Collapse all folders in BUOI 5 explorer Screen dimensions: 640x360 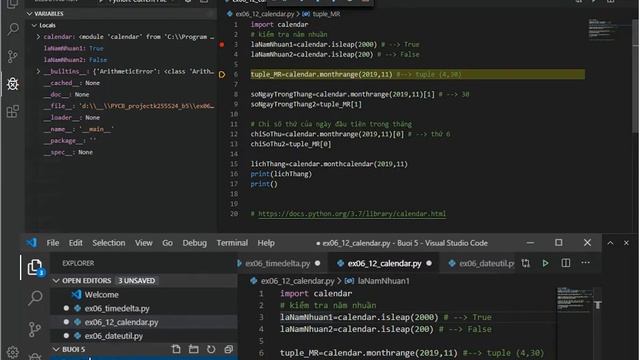229,349
